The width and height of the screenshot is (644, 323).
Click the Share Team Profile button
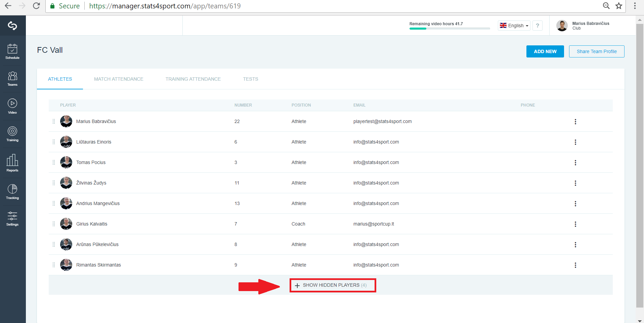597,51
